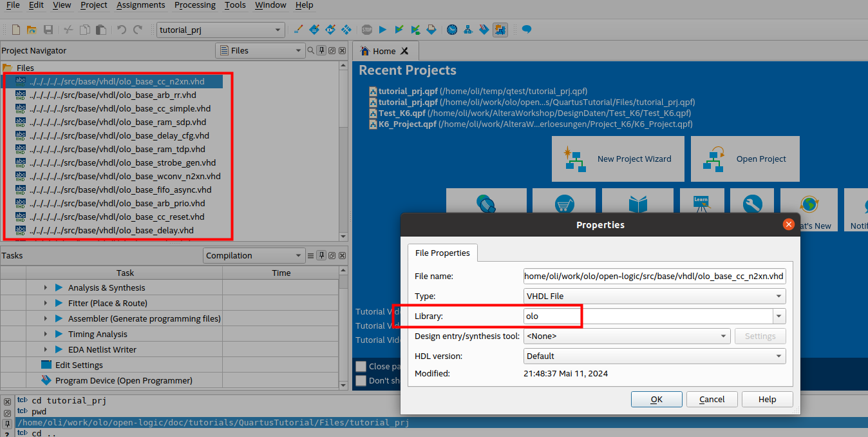Open the Library dropdown arrow
Image resolution: width=868 pixels, height=437 pixels.
[x=780, y=316]
